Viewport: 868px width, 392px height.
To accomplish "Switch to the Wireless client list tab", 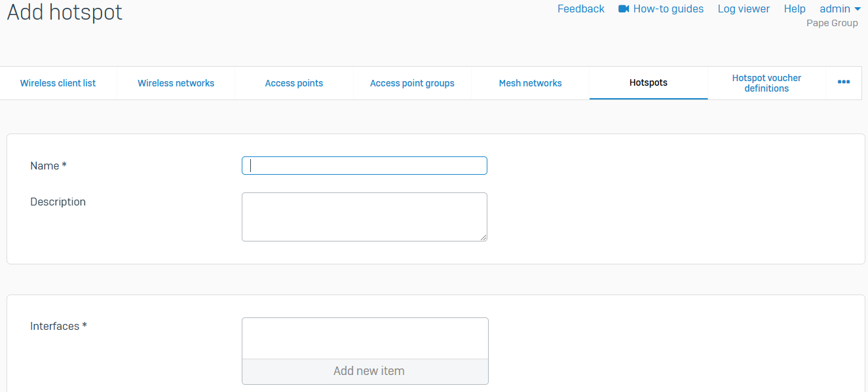I will [58, 83].
